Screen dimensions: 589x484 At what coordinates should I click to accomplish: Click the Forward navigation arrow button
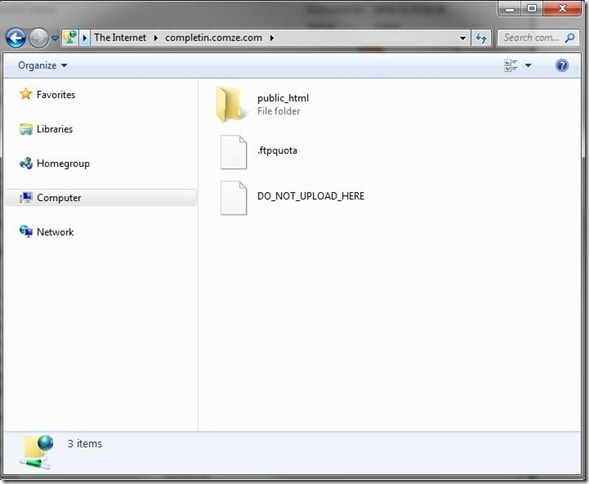coord(39,38)
